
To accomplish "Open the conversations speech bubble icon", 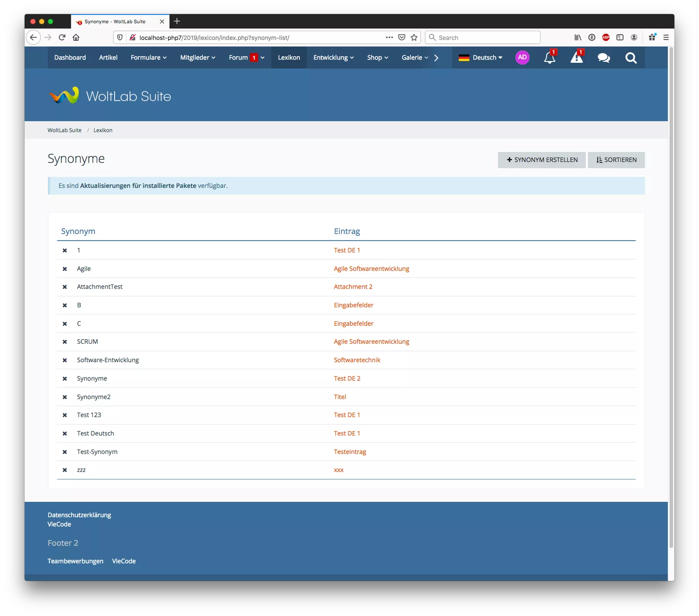I will [x=604, y=58].
